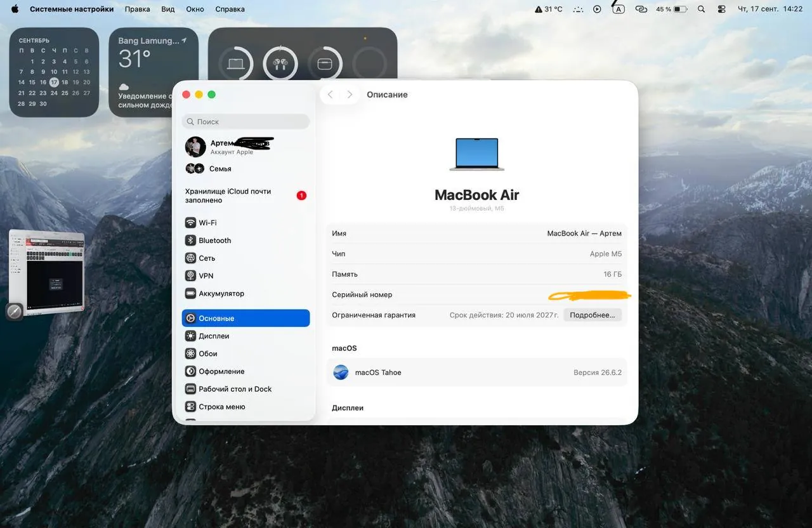Open Оформление appearance settings

tap(246, 372)
